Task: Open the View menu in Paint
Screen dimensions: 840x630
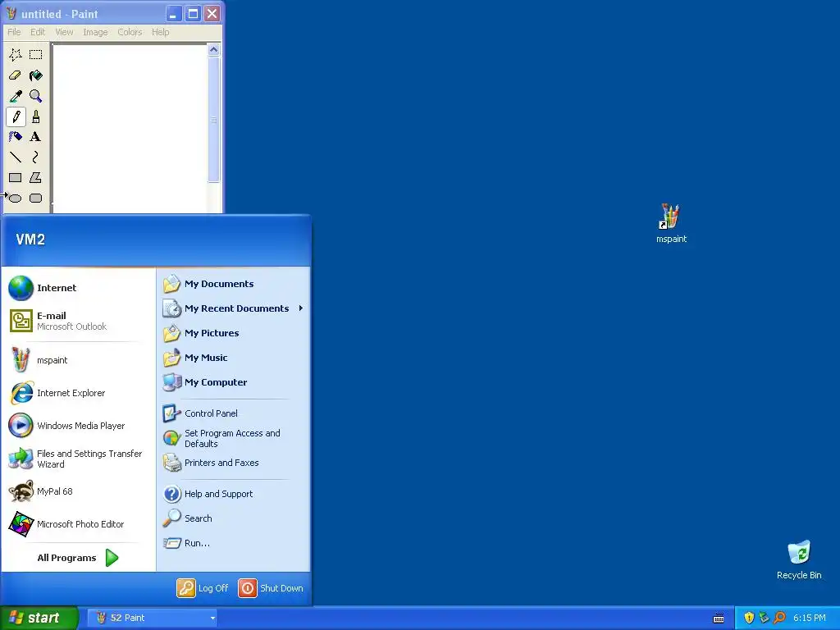Action: (64, 32)
